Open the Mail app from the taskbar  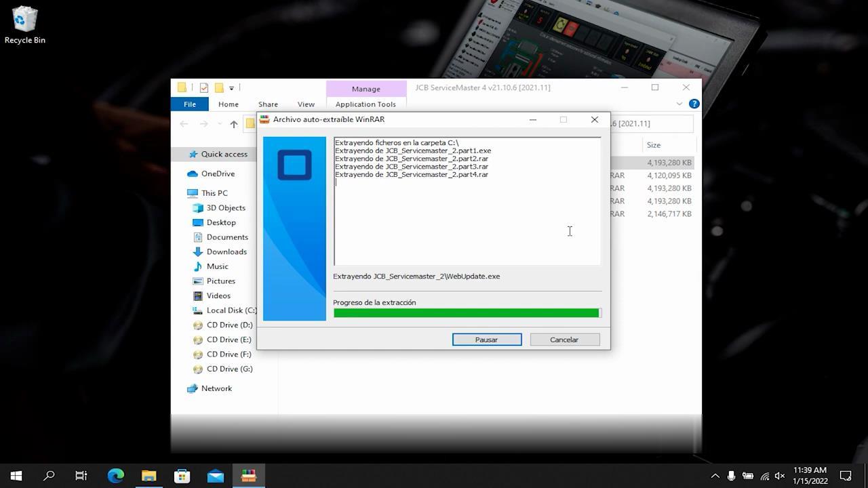pos(216,476)
